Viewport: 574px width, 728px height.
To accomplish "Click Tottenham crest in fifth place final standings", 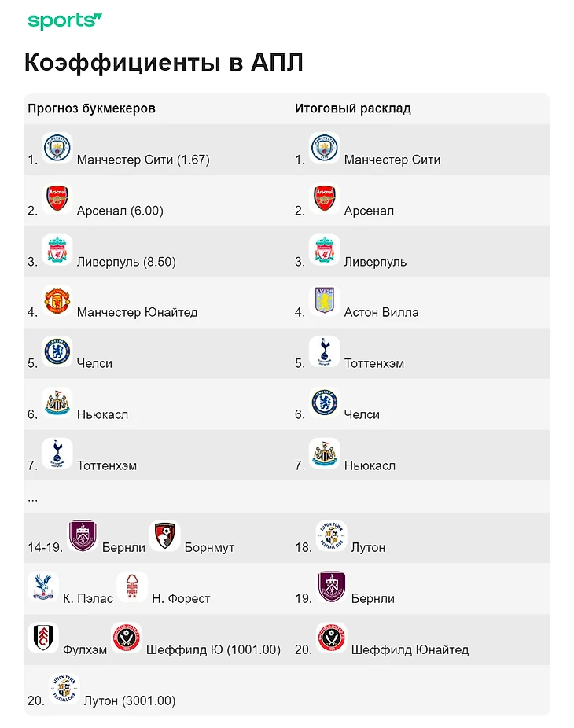I will coord(324,351).
